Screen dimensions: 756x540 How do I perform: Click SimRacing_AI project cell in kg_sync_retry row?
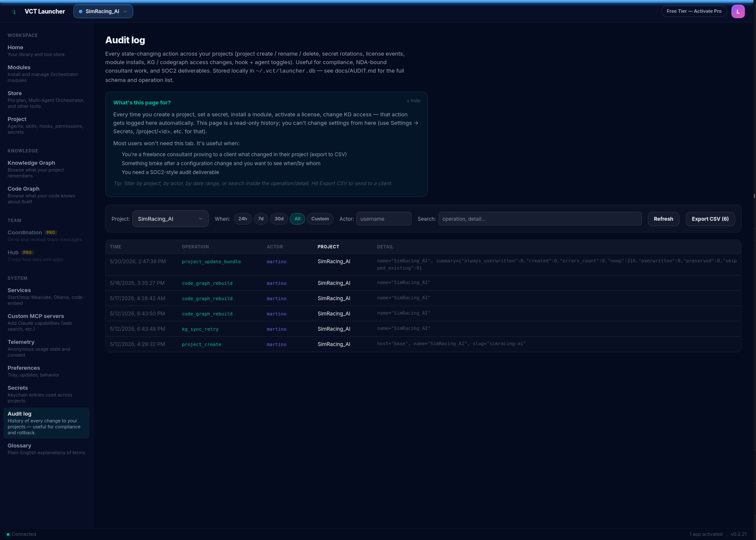[x=334, y=329]
